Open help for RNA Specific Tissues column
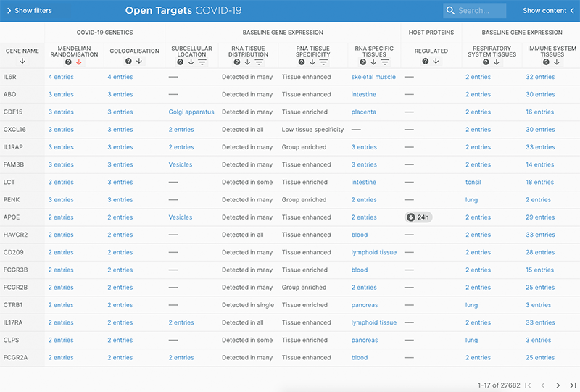The width and height of the screenshot is (580, 392). coord(363,62)
